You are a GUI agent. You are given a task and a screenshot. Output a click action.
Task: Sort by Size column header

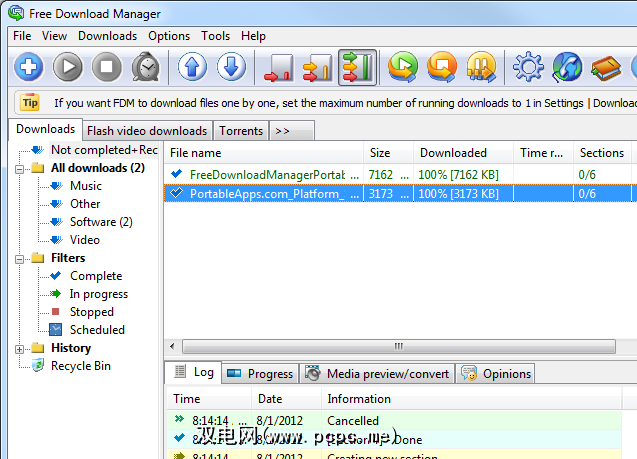tap(388, 153)
